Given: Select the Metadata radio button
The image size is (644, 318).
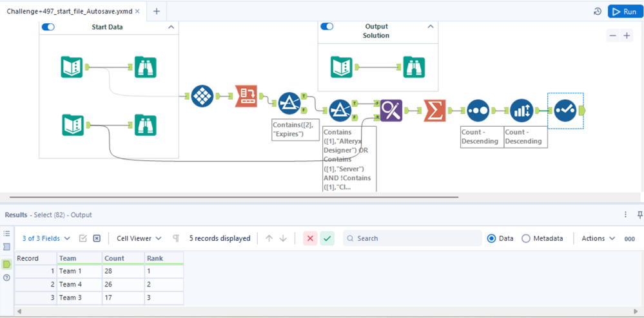Looking at the screenshot, I should pyautogui.click(x=526, y=238).
